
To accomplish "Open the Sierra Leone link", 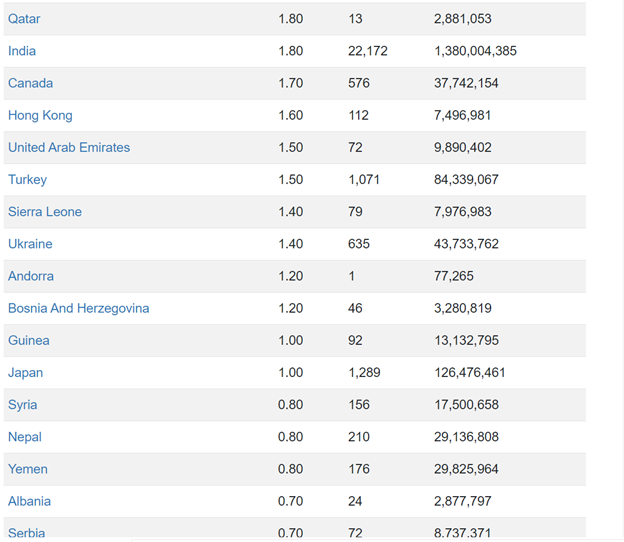I will tap(45, 212).
